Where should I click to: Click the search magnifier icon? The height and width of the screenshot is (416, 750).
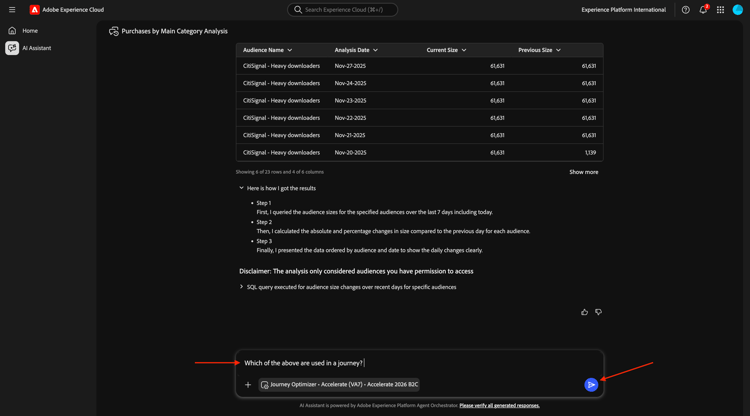click(x=298, y=10)
